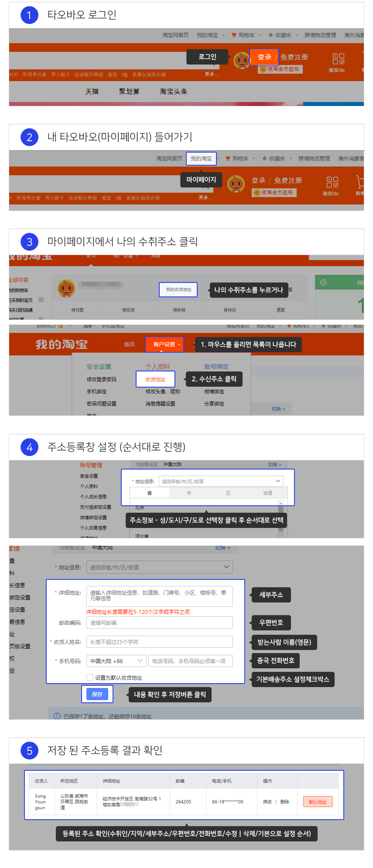
Task: Click the clock icon in the green panel
Action: [x=323, y=283]
